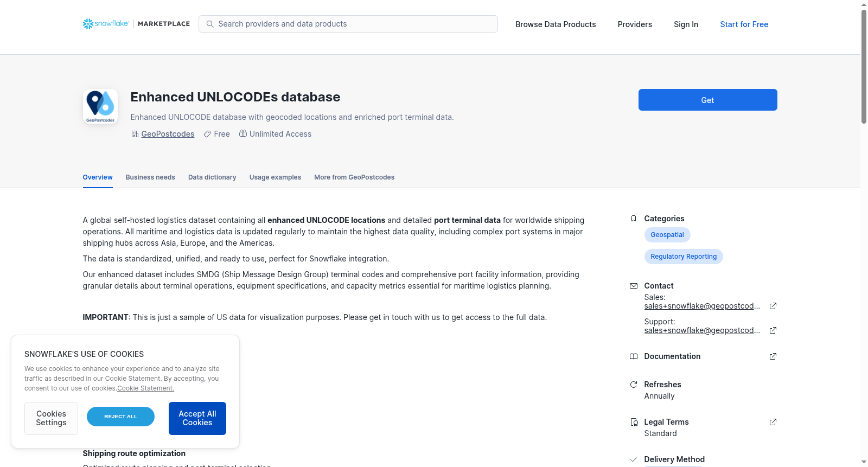Open Legal Terms external link icon
This screenshot has width=868, height=467.
click(x=773, y=422)
